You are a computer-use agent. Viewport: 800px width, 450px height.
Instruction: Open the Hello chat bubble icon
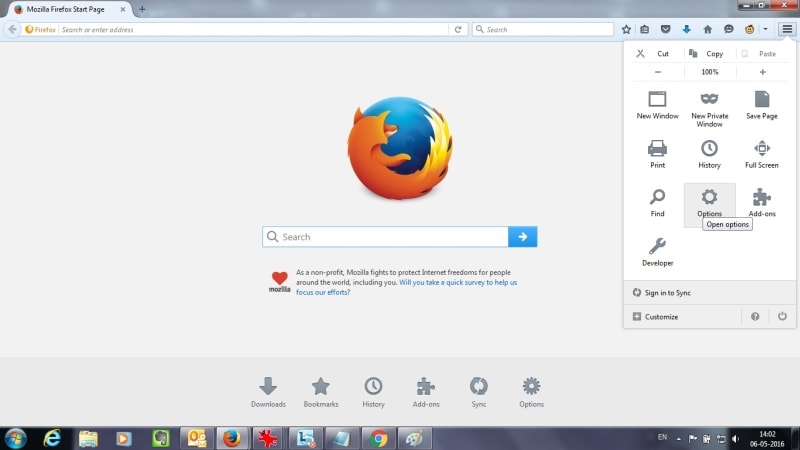pyautogui.click(x=729, y=30)
